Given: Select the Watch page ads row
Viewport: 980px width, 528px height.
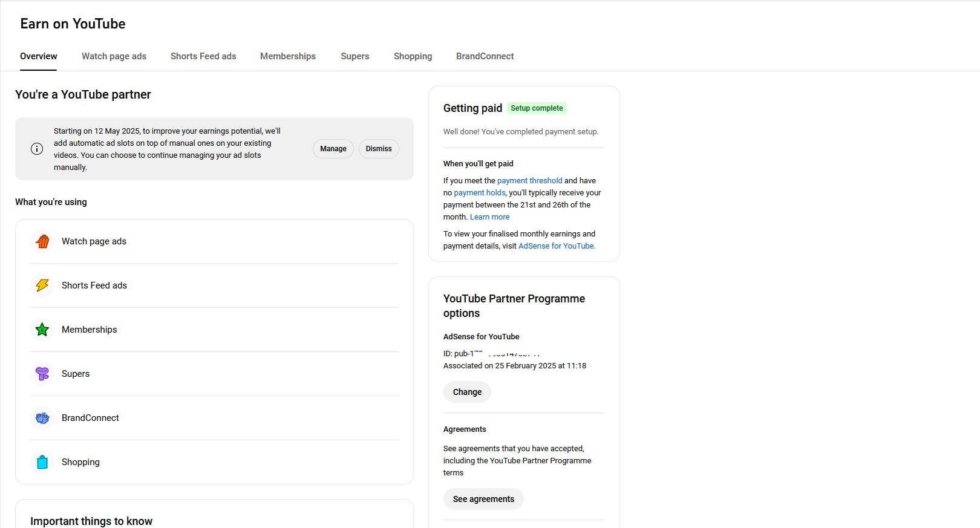Looking at the screenshot, I should [x=214, y=241].
